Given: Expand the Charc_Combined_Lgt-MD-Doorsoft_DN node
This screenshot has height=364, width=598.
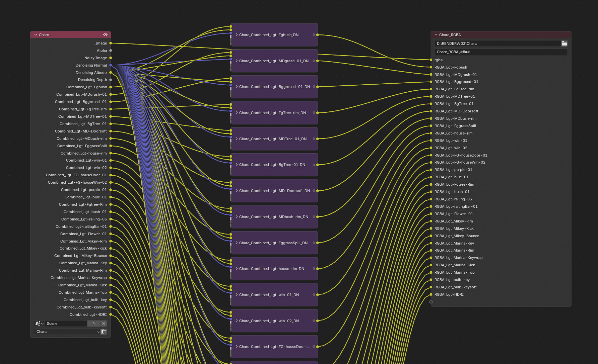Looking at the screenshot, I should click(237, 191).
